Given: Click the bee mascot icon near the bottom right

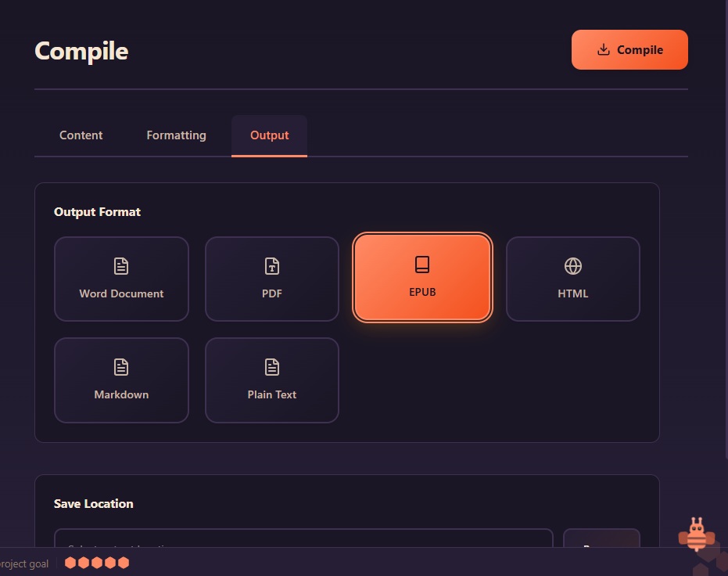Looking at the screenshot, I should point(697,535).
